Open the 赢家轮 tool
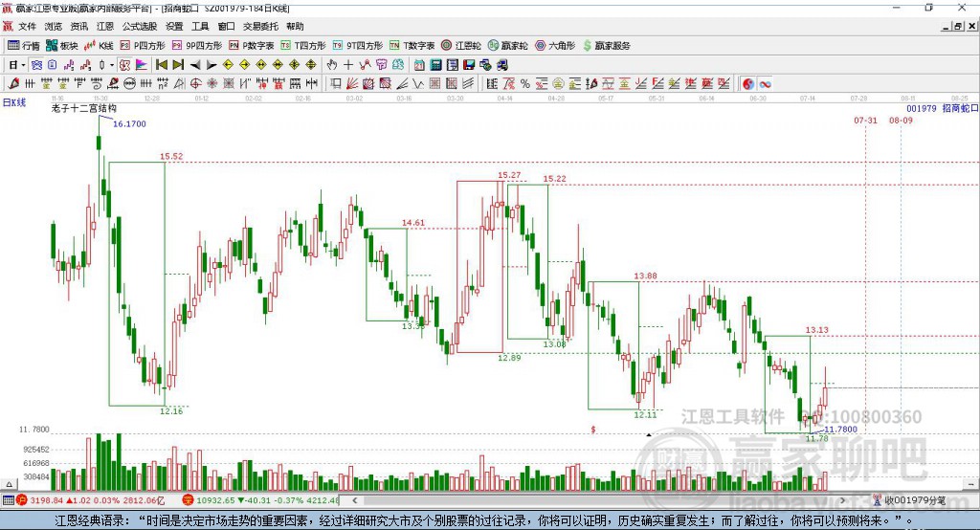The height and width of the screenshot is (530, 980). pos(507,46)
